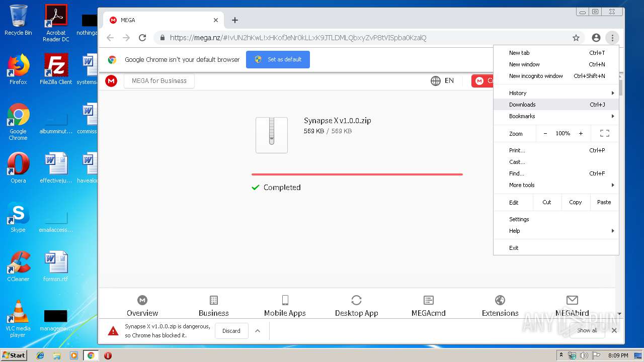Open the Chrome profile avatar
Screen dimensions: 644x362
tap(596, 38)
